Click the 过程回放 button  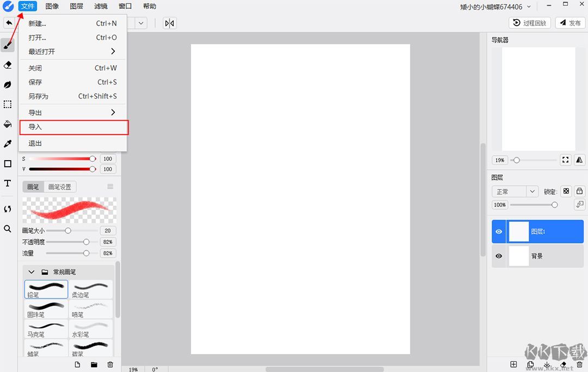point(530,23)
